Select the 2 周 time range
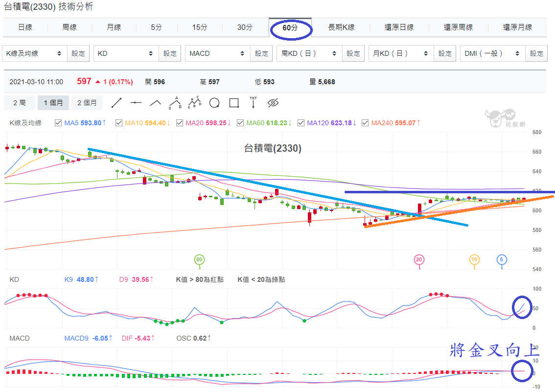Image resolution: width=555 pixels, height=392 pixels. tap(20, 103)
